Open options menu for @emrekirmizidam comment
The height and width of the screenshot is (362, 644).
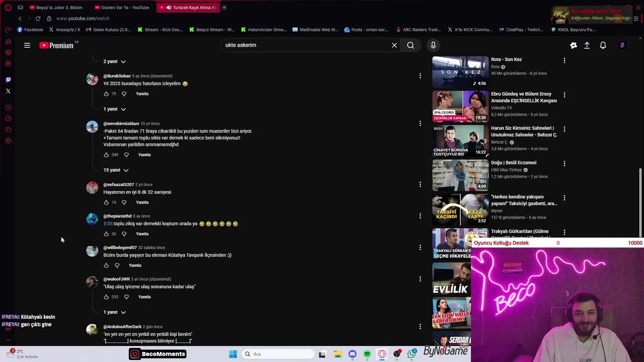pos(420,123)
